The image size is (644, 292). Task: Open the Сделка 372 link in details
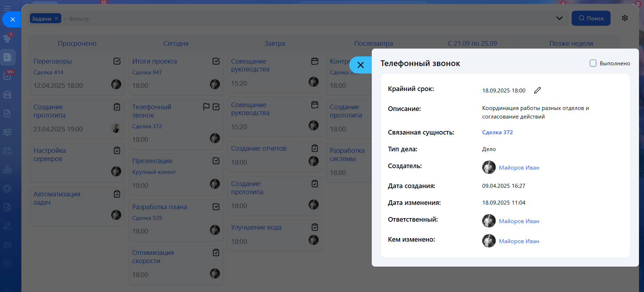[497, 132]
